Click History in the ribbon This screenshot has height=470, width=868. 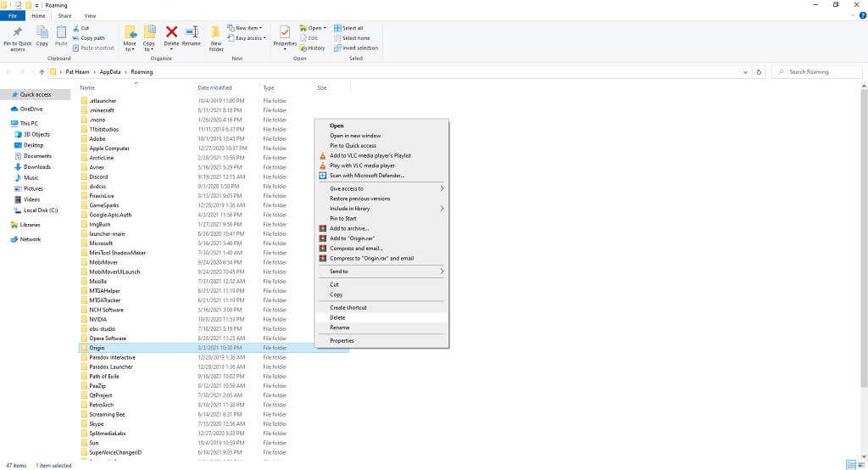click(312, 48)
